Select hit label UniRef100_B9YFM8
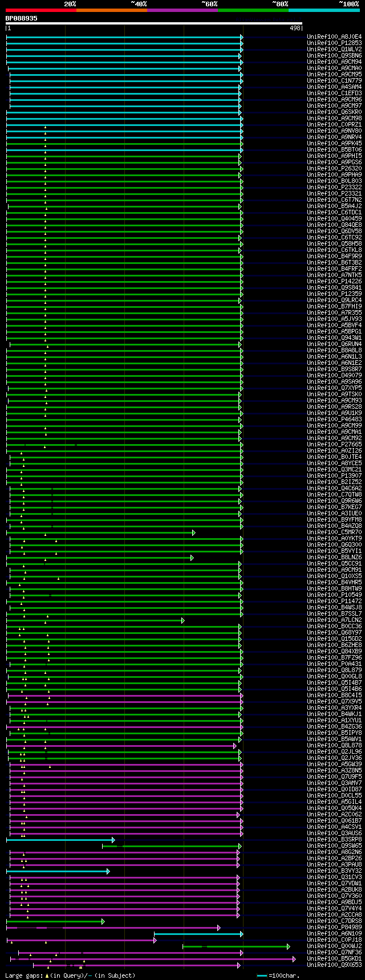Viewport: 365px width, 980px height. 334,519
